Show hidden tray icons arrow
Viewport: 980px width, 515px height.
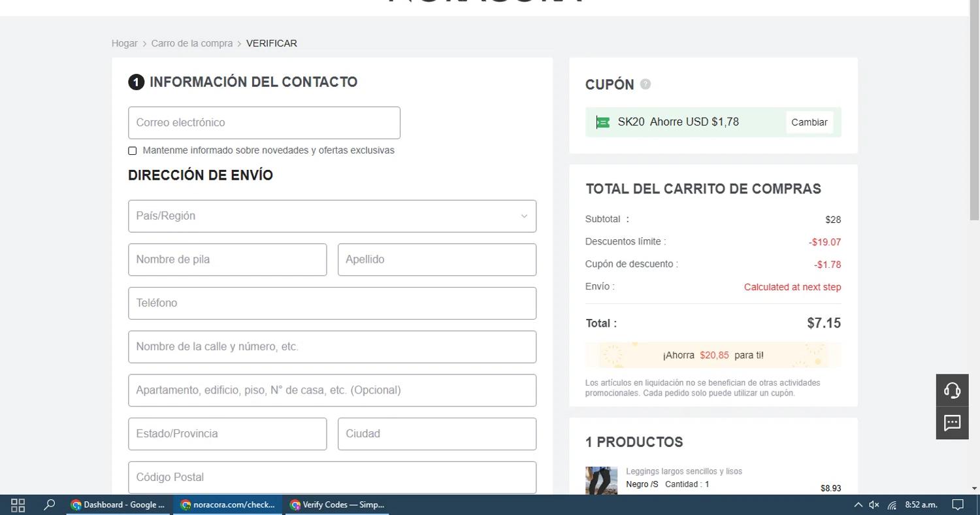click(x=858, y=505)
